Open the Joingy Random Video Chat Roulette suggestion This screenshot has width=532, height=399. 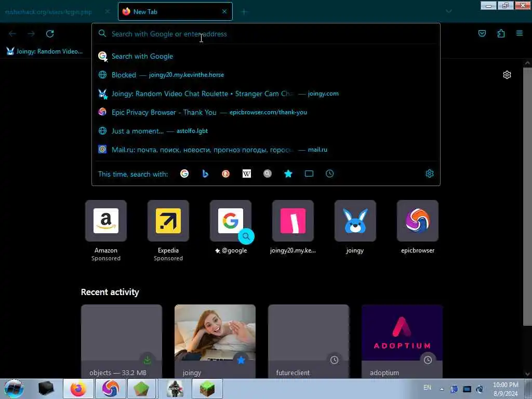266,94
